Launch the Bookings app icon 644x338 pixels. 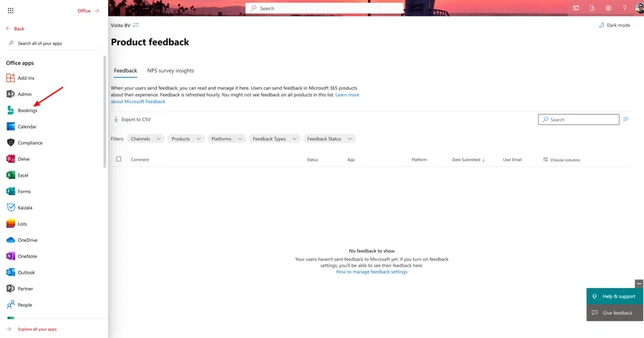click(11, 110)
